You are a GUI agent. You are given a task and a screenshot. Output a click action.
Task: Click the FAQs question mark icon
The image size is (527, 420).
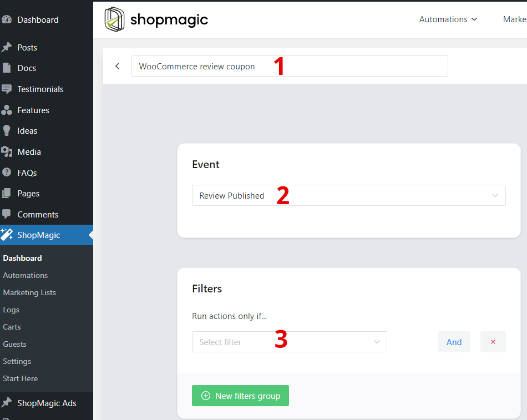[x=7, y=173]
